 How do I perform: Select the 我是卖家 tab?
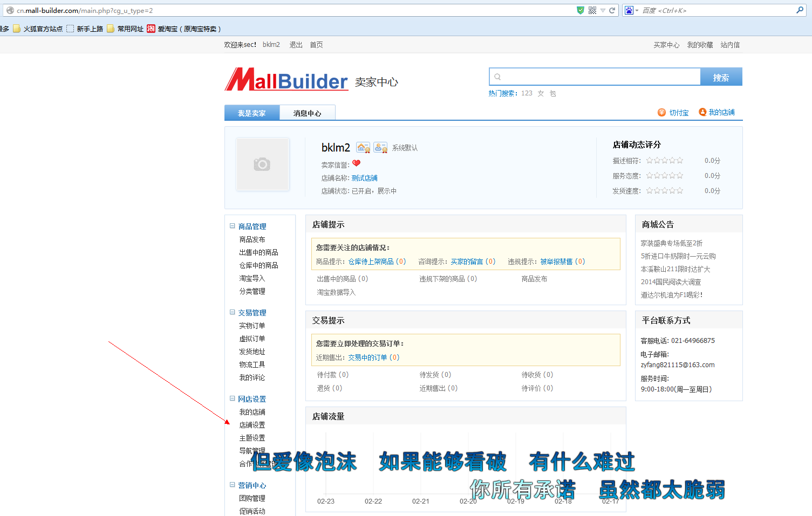pyautogui.click(x=252, y=113)
